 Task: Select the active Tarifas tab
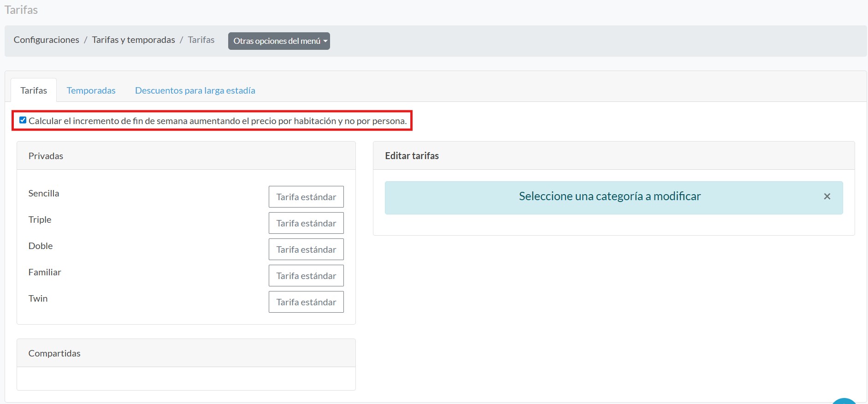[x=34, y=90]
